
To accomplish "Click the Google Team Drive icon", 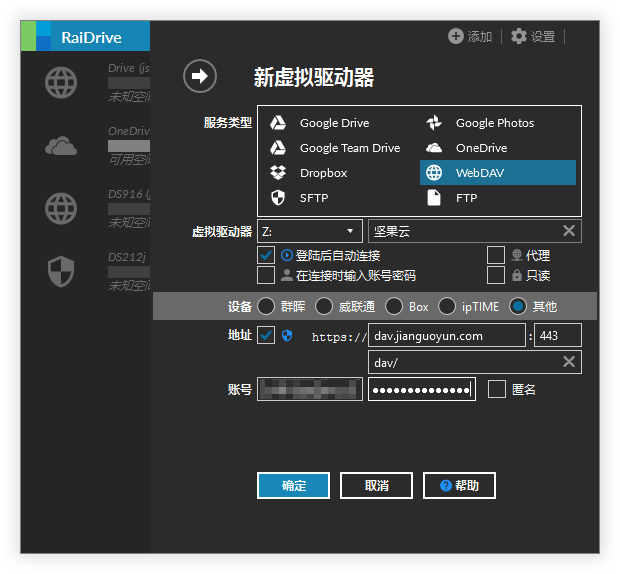I will coord(278,148).
